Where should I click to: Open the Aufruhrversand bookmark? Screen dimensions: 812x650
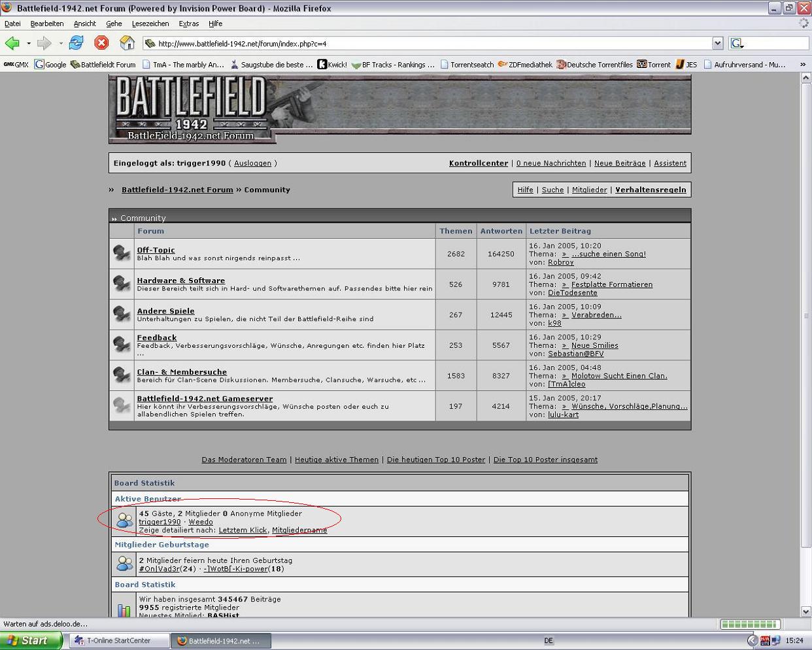(745, 65)
